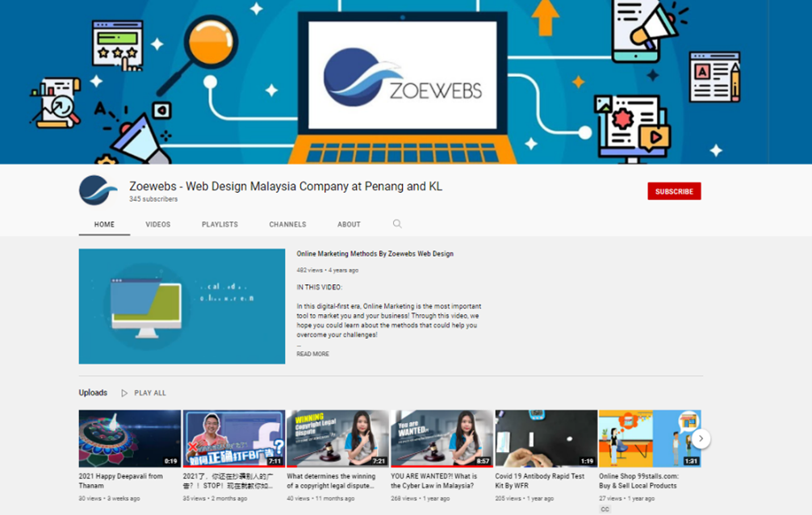Open the channel search magnifier icon
The image size is (812, 515).
397,224
